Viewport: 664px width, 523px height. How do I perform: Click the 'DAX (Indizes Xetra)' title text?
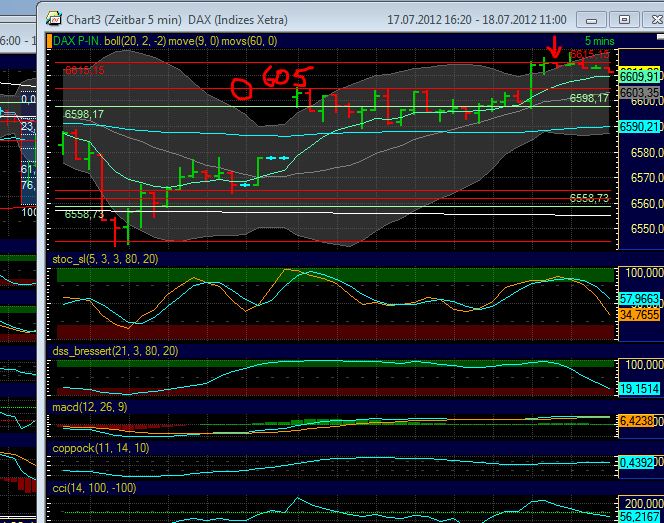point(238,20)
